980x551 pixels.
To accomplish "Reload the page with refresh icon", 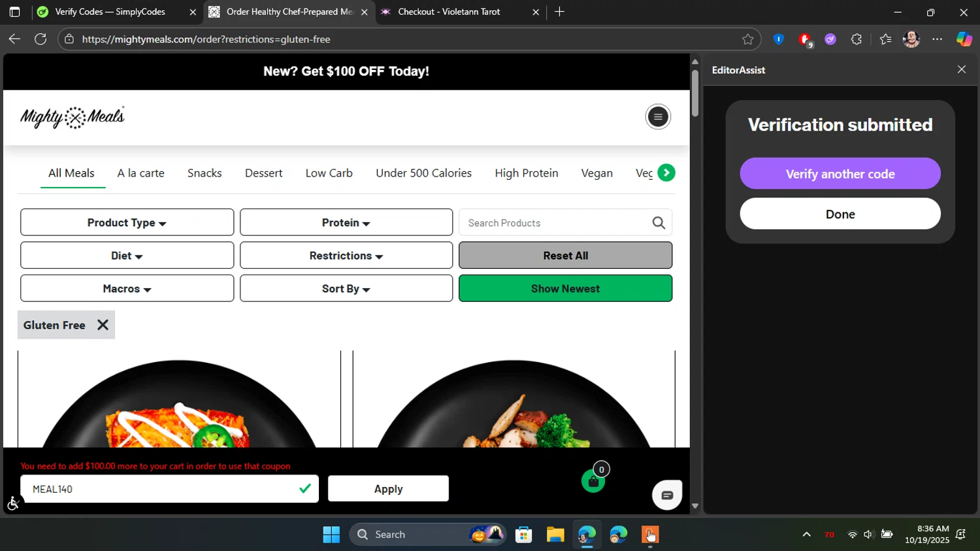I will pos(41,39).
